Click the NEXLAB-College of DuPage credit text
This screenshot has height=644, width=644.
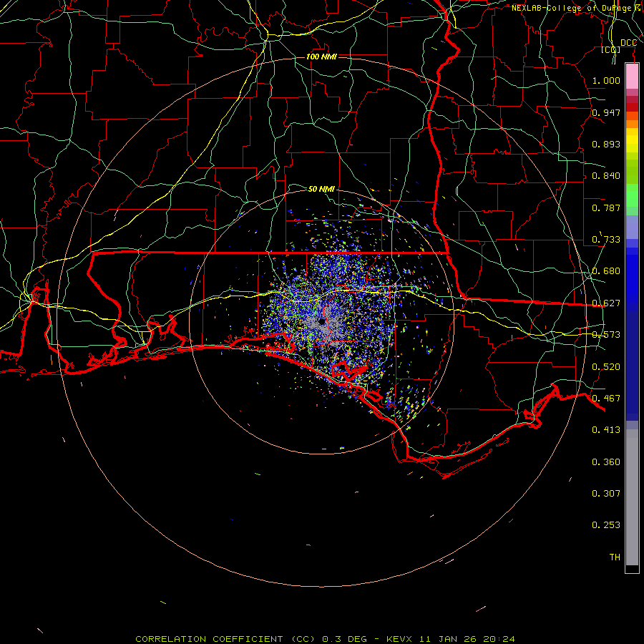[571, 8]
